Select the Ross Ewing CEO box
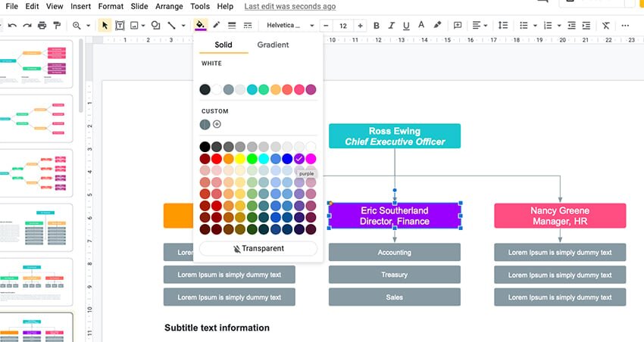Image resolution: width=644 pixels, height=342 pixels. coord(394,136)
